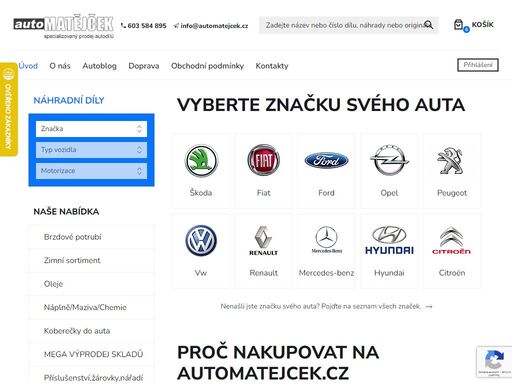Click the arrow after the all-brands link

429,306
